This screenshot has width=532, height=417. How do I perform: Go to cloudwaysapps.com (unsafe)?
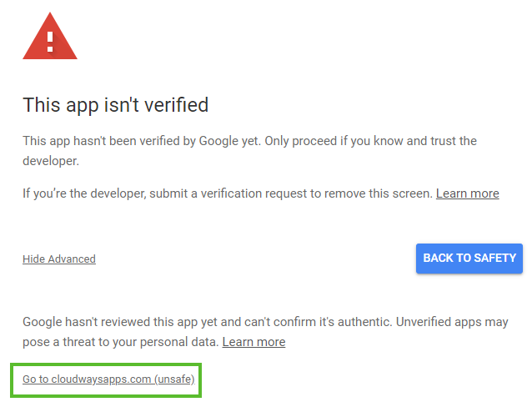coord(108,379)
